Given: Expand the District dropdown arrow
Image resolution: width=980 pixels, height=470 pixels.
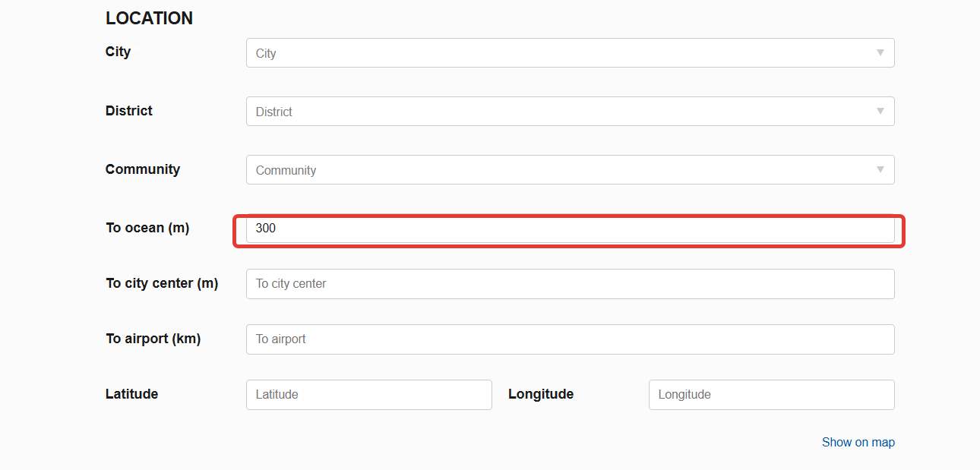Looking at the screenshot, I should 880,112.
